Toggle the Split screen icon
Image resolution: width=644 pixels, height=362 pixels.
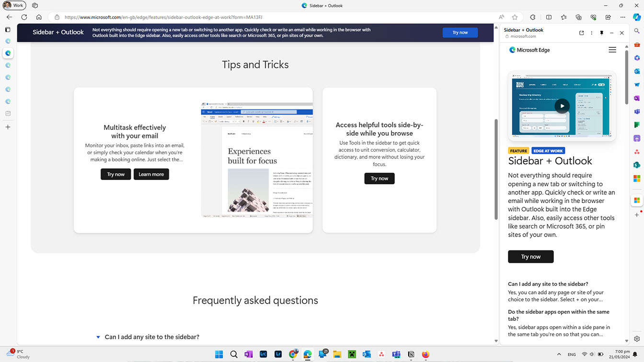549,17
